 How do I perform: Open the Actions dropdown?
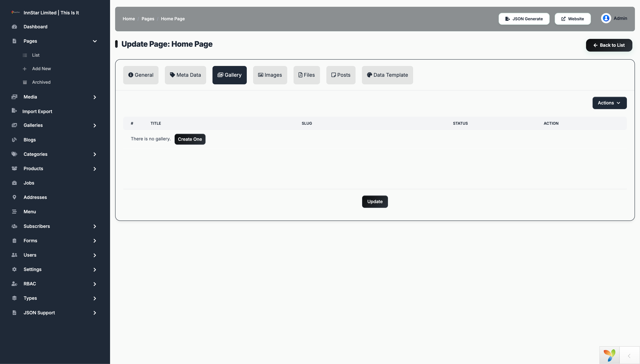click(x=610, y=103)
